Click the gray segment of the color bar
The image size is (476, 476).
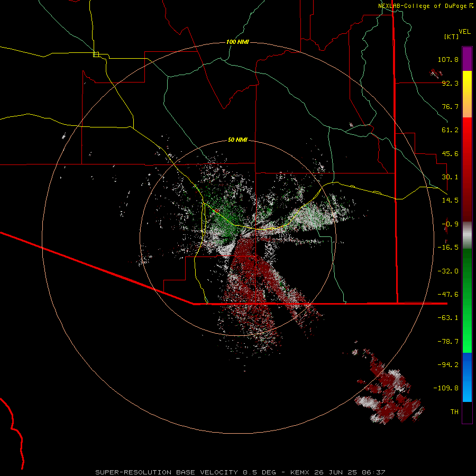[467, 235]
